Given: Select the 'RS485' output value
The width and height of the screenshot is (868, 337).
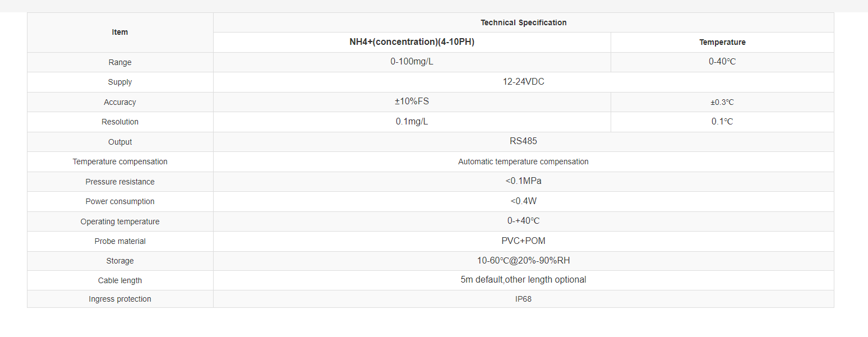Looking at the screenshot, I should coord(523,141).
